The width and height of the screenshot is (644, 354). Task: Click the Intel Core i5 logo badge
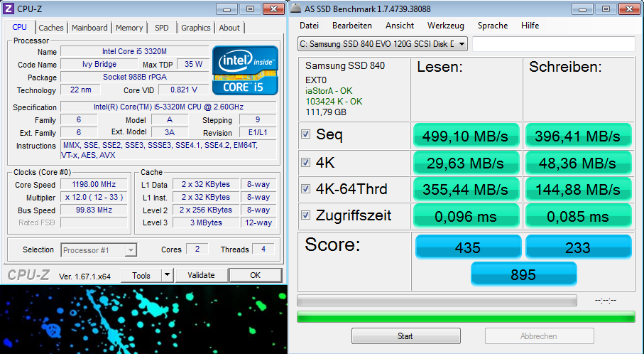click(x=245, y=70)
